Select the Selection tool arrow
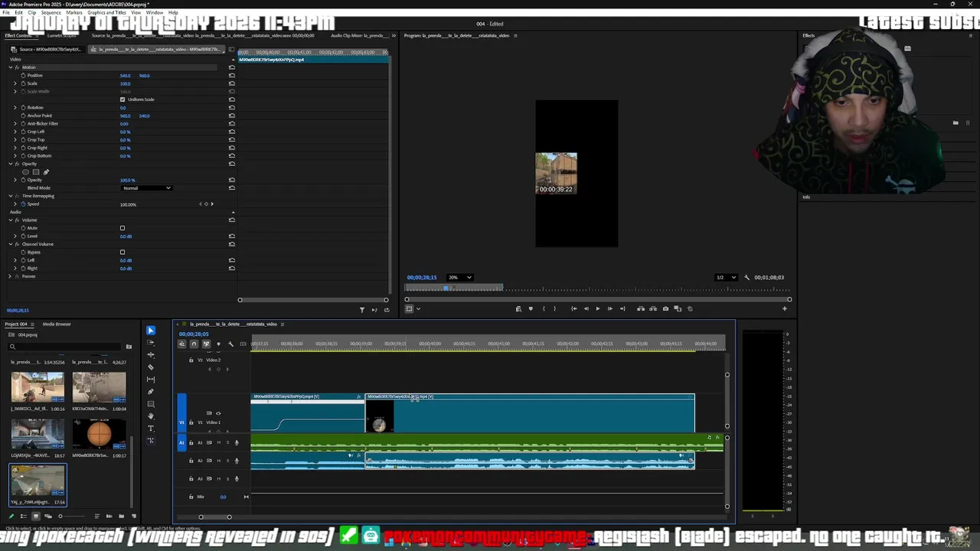Image resolution: width=980 pixels, height=551 pixels. pyautogui.click(x=150, y=331)
